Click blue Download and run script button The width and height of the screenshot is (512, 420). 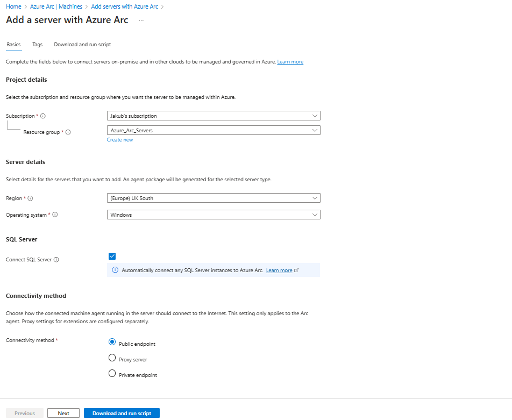point(122,413)
